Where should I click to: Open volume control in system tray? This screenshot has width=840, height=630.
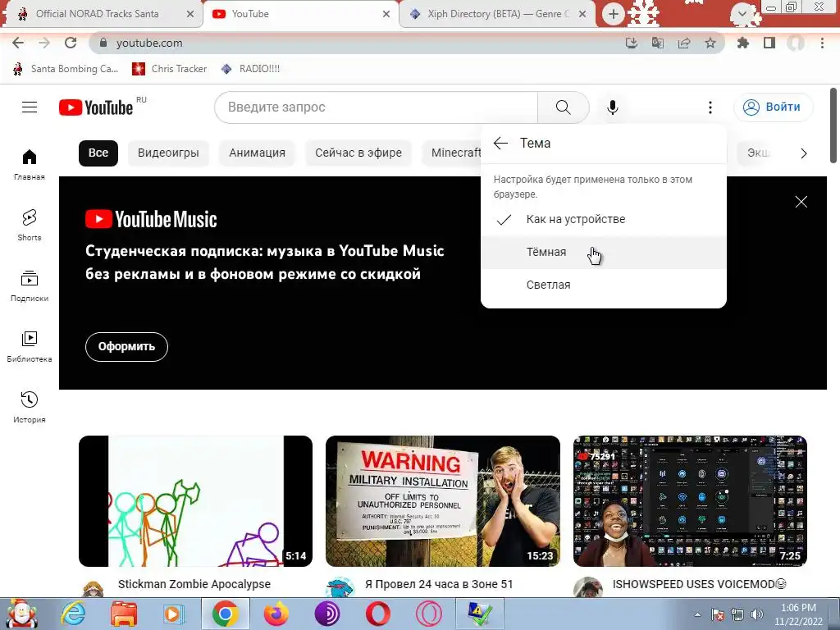click(x=756, y=614)
